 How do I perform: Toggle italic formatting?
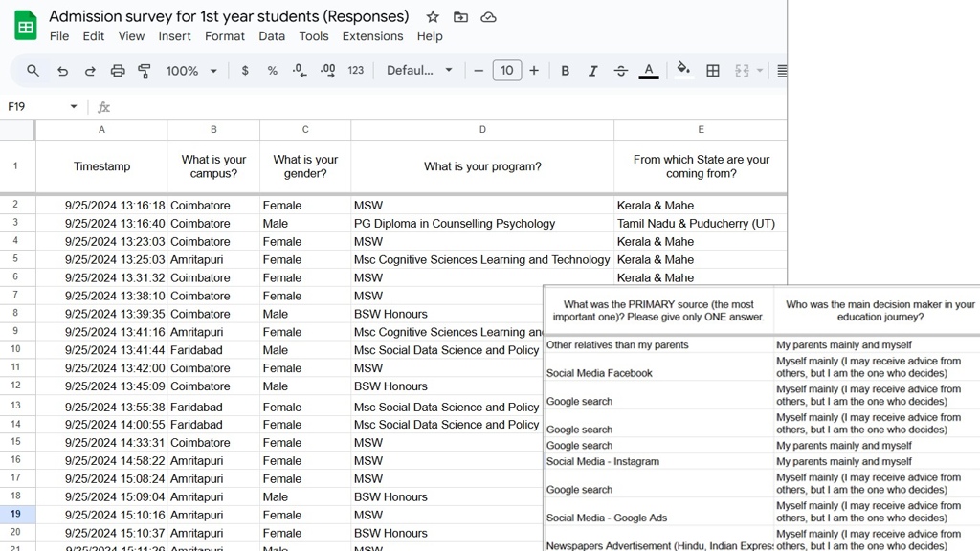593,71
